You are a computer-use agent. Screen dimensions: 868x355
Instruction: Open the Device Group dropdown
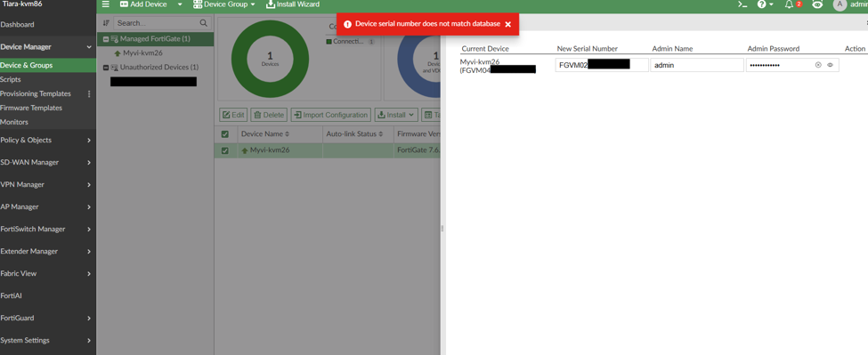coord(224,4)
